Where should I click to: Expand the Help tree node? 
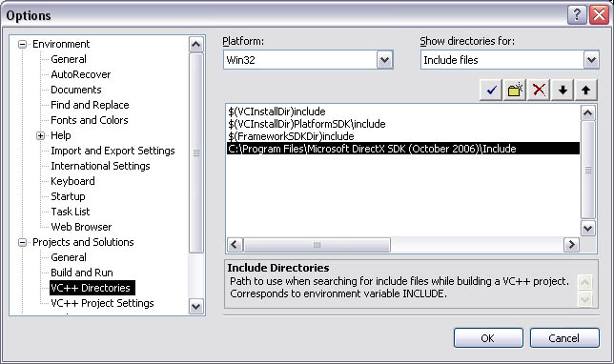[41, 136]
